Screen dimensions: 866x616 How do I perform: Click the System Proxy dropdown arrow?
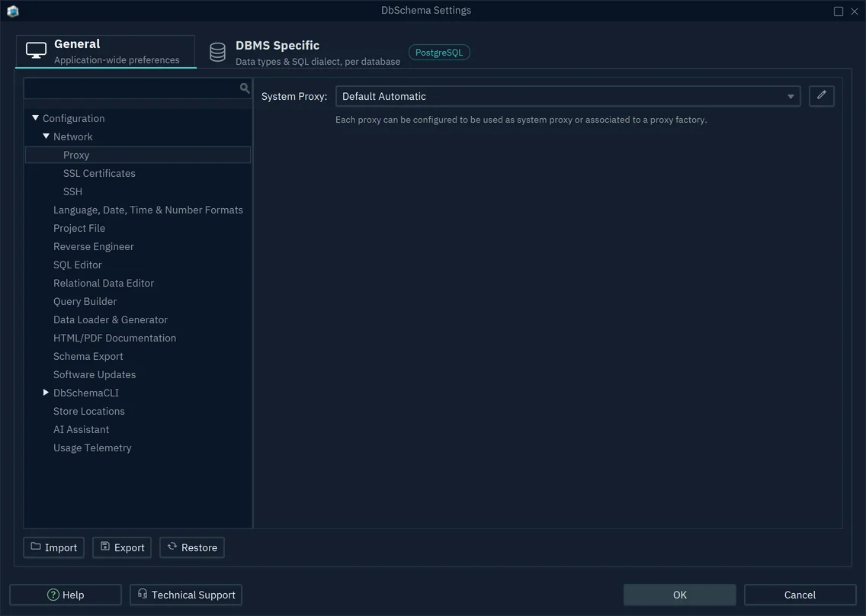click(x=791, y=97)
